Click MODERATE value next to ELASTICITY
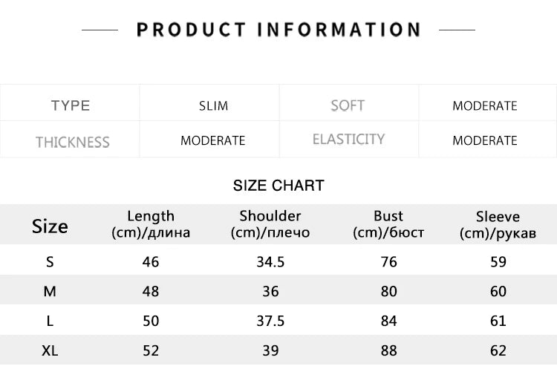The image size is (557, 392). pos(484,140)
